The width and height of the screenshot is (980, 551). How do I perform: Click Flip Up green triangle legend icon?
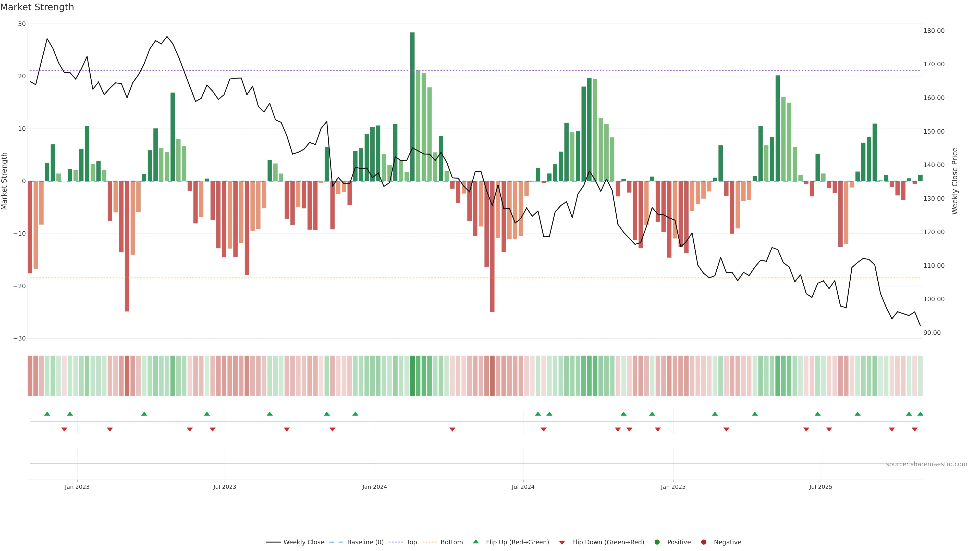pyautogui.click(x=475, y=542)
